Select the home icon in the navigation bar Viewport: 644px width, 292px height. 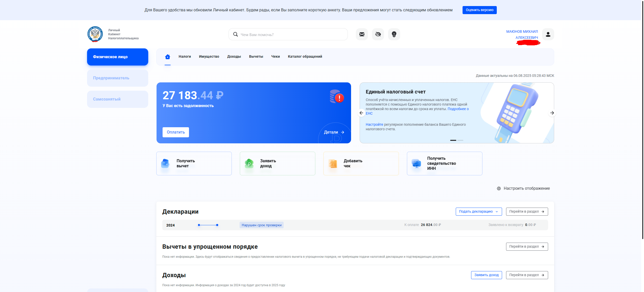pyautogui.click(x=168, y=56)
